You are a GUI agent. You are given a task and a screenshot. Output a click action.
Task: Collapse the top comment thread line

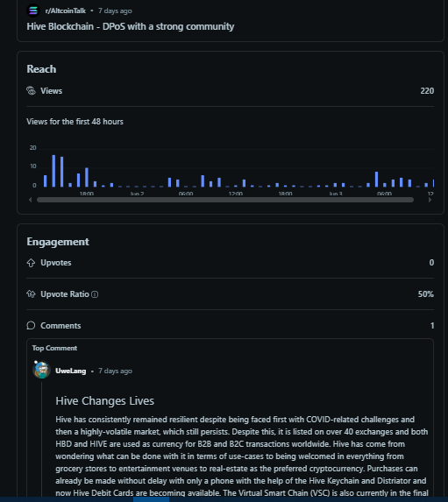click(x=42, y=439)
